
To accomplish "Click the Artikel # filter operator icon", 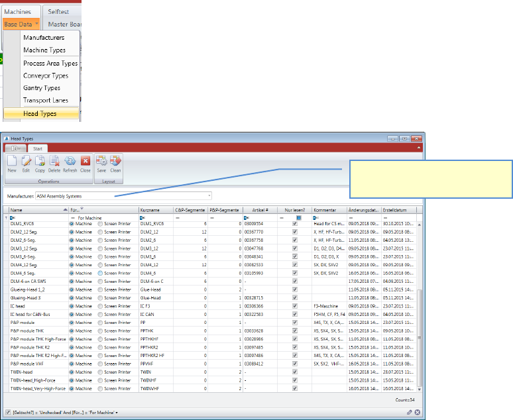I will [x=247, y=218].
